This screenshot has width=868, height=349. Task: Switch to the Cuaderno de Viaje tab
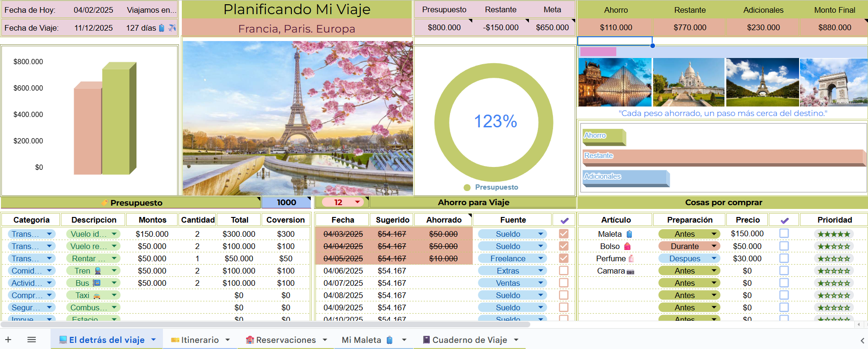(469, 340)
